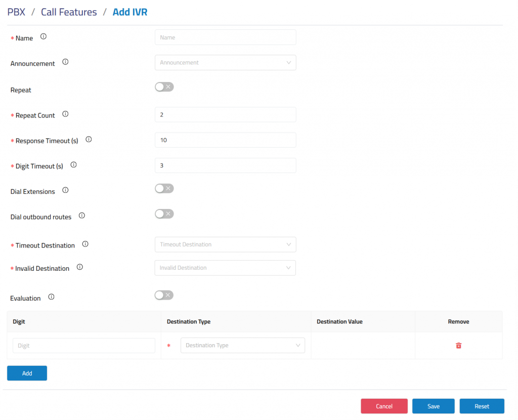This screenshot has height=420, width=518.
Task: Expand the Invalid Destination dropdown
Action: [225, 268]
